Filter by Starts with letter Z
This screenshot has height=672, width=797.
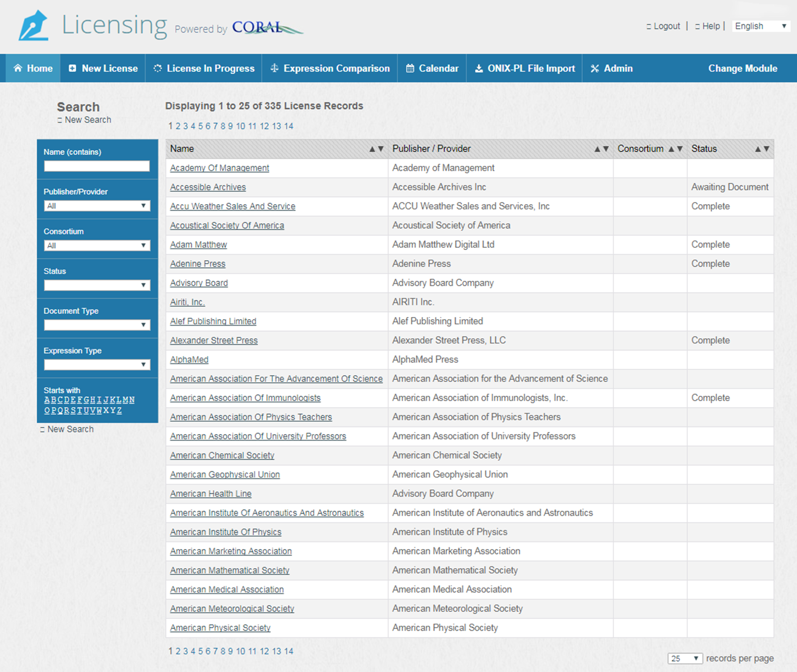[119, 411]
